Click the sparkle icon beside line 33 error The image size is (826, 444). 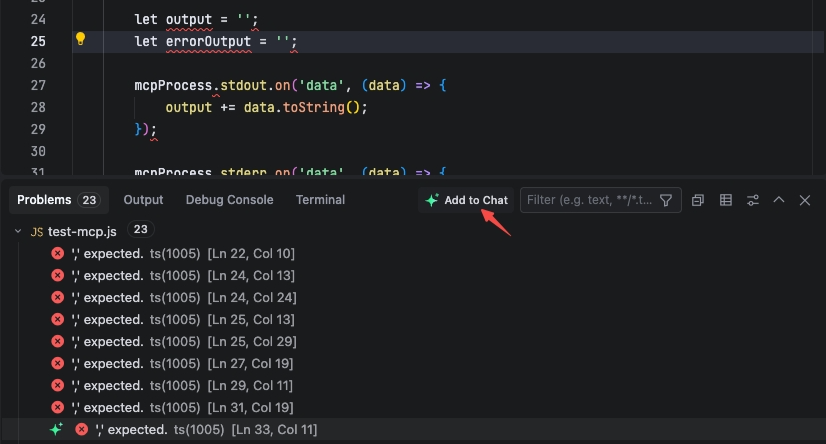click(x=56, y=429)
